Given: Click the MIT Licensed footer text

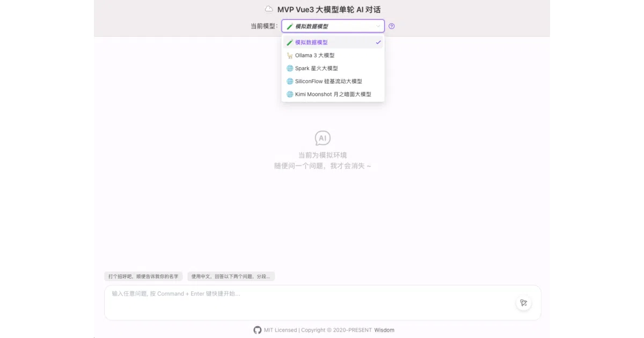Looking at the screenshot, I should click(x=280, y=330).
